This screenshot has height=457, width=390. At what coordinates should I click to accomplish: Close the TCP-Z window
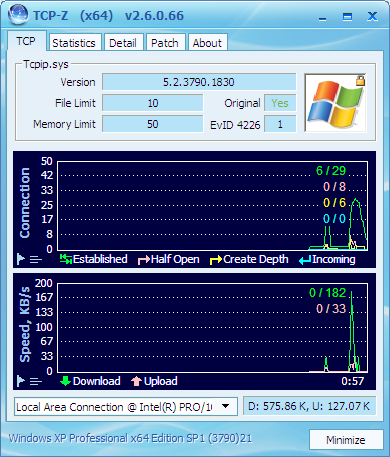pyautogui.click(x=373, y=17)
